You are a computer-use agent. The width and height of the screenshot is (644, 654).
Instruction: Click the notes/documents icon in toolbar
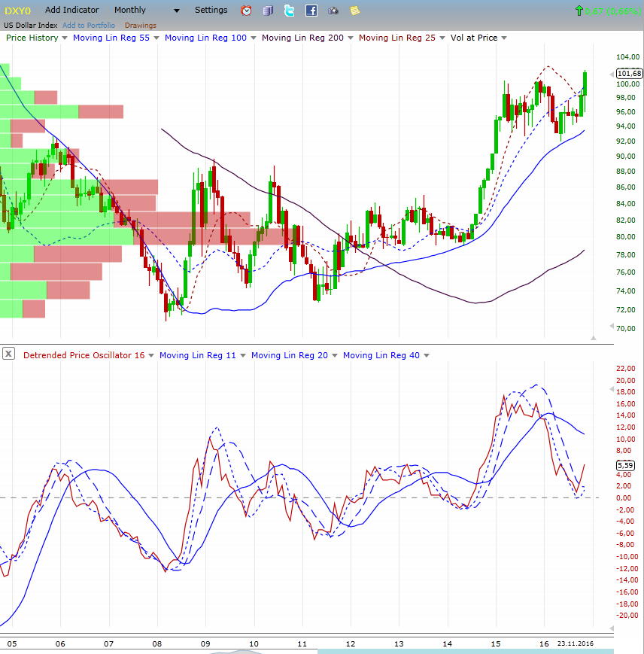tap(269, 11)
